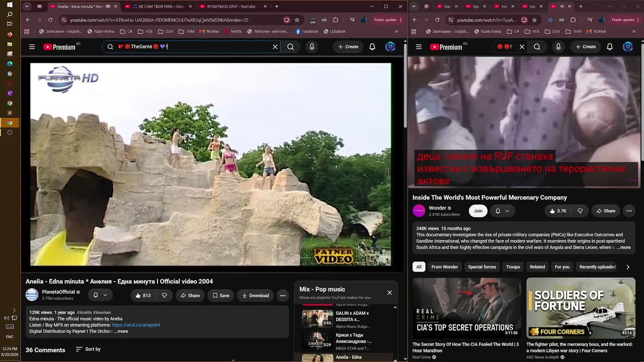Open notifications bell in left YouTube header

point(372,47)
